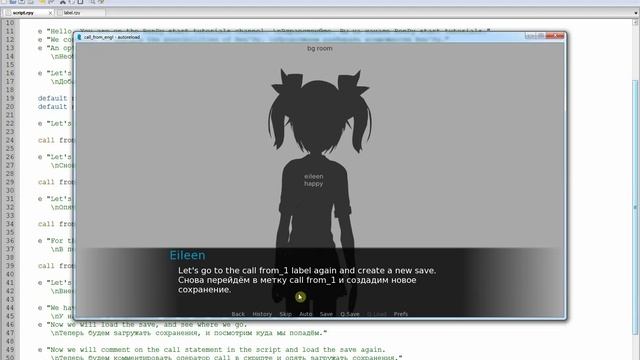This screenshot has width=640, height=360.
Task: Open the Save screen from quick menu
Action: (326, 314)
